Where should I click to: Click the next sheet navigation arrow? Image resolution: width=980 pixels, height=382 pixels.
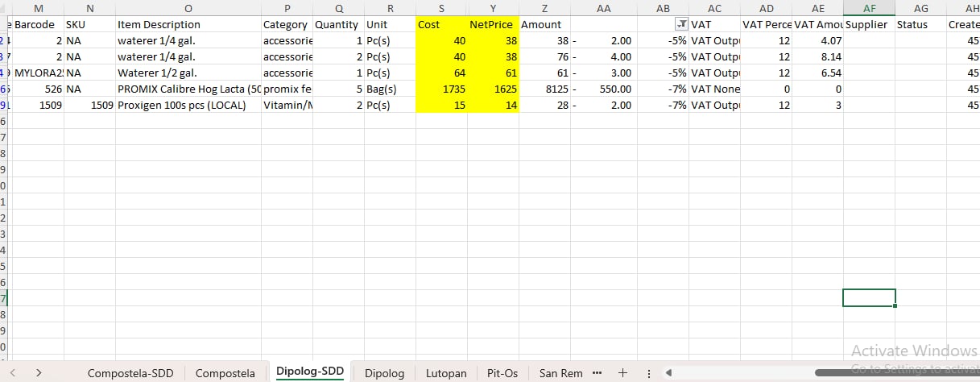pyautogui.click(x=39, y=373)
